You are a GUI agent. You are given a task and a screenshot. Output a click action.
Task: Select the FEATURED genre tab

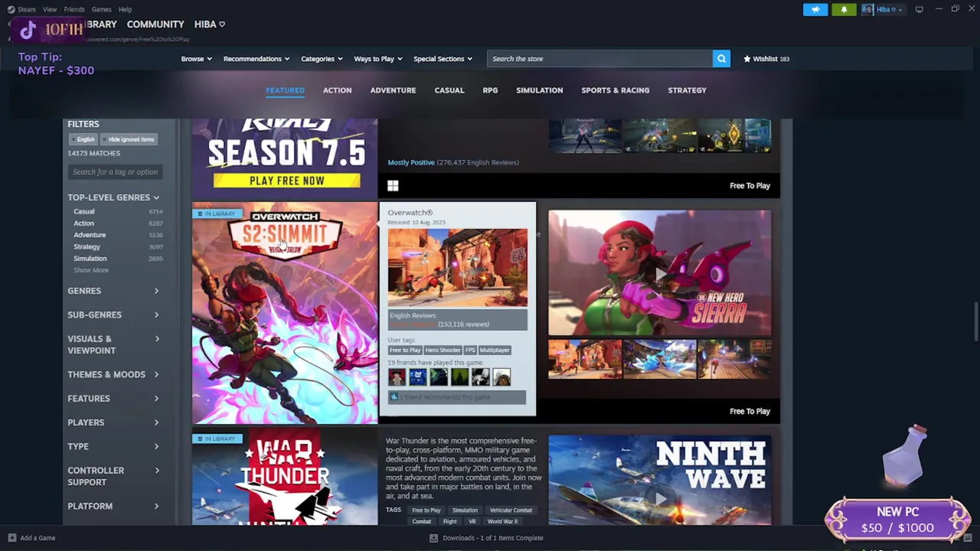[x=285, y=90]
